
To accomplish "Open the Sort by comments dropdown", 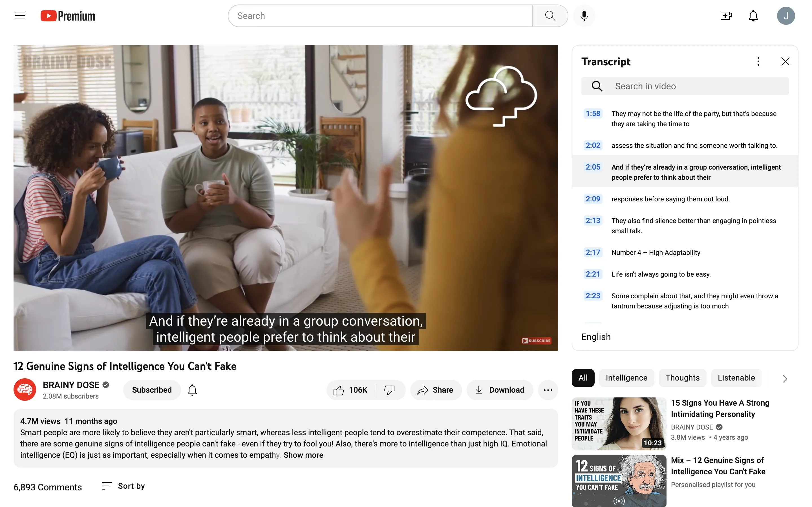I will pyautogui.click(x=123, y=486).
